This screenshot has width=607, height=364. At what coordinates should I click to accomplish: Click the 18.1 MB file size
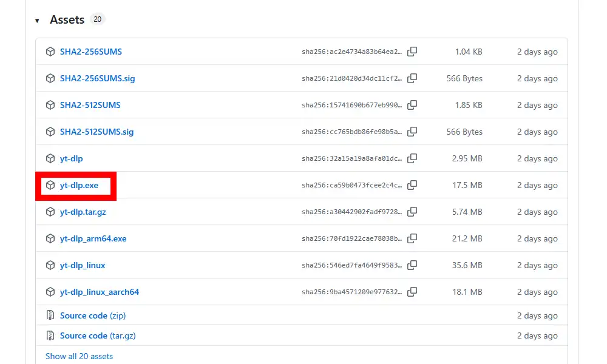[x=467, y=292]
